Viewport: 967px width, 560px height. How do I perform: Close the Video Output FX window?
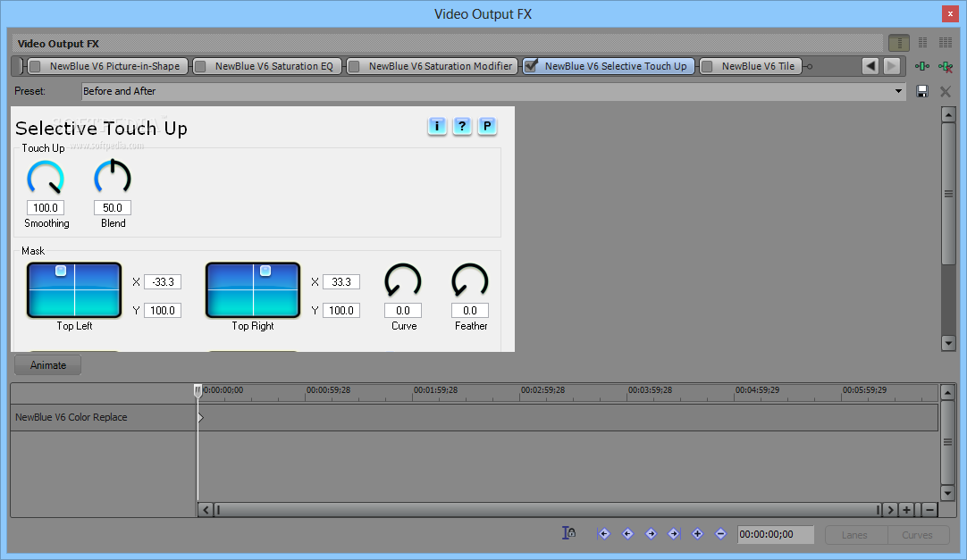coord(950,13)
